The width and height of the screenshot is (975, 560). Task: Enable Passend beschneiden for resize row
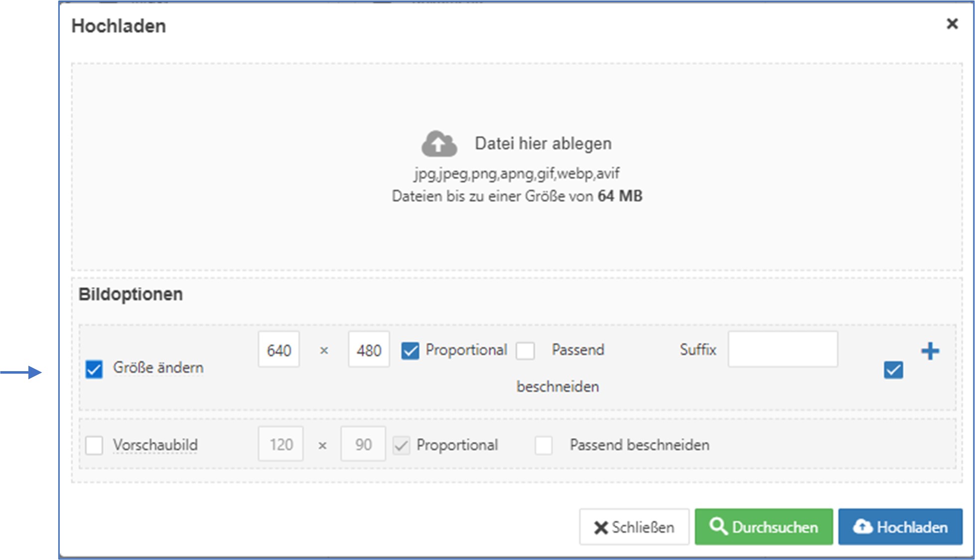[525, 351]
